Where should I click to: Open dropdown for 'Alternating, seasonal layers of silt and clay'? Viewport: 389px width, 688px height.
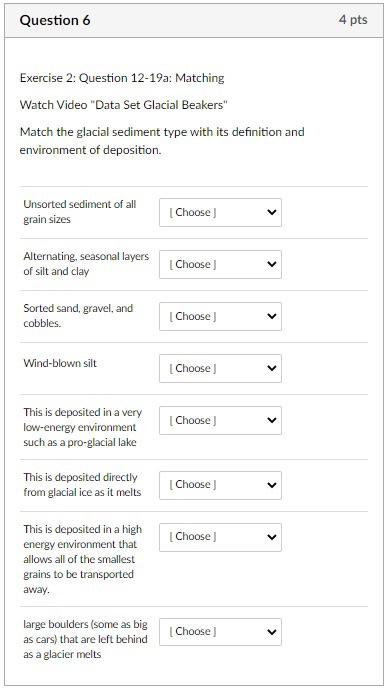point(220,265)
